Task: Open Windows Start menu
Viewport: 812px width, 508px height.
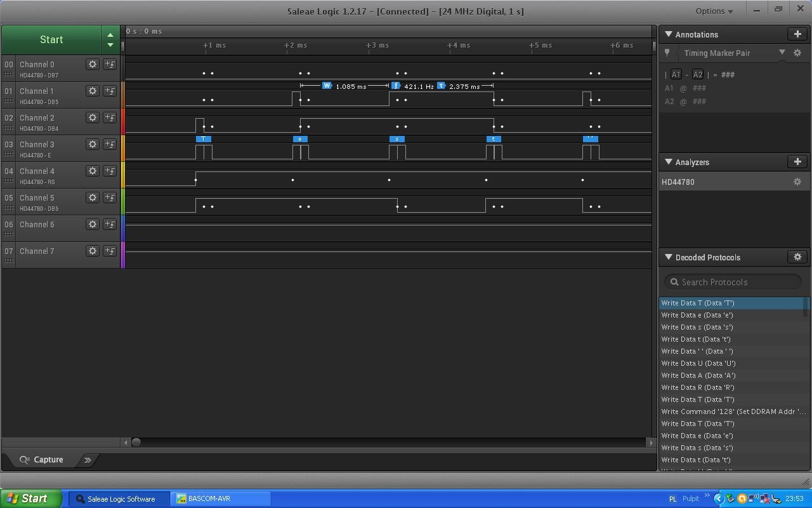Action: [31, 498]
